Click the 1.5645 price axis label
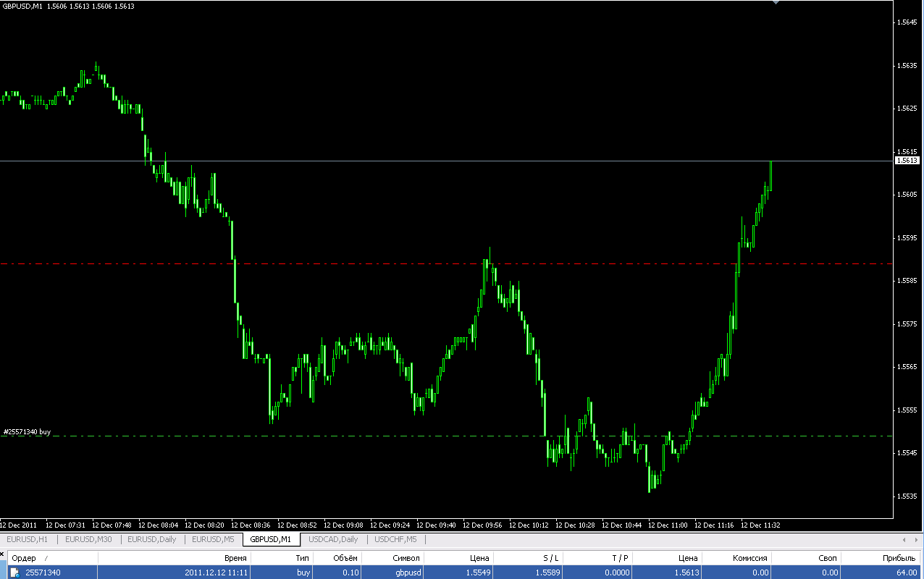The image size is (924, 579). pos(908,22)
